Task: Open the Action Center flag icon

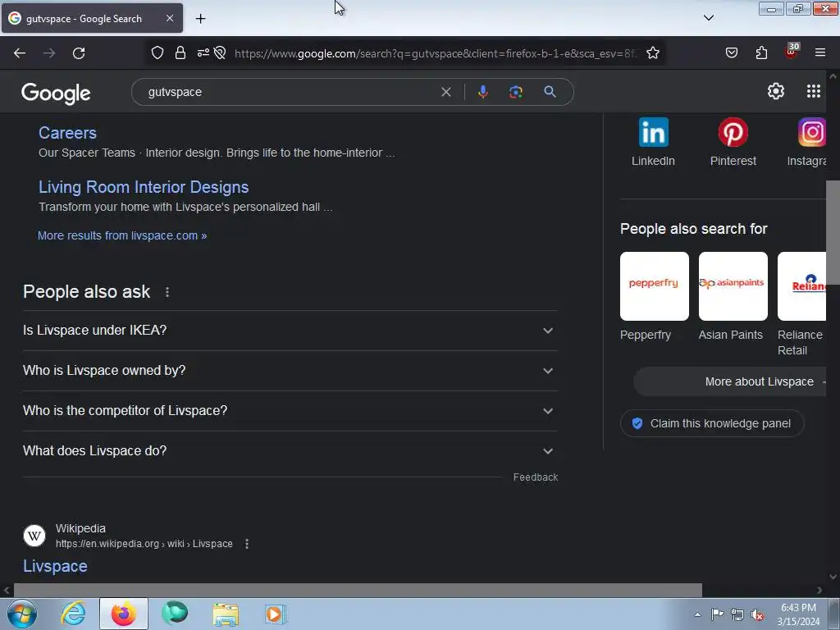Action: tap(717, 614)
